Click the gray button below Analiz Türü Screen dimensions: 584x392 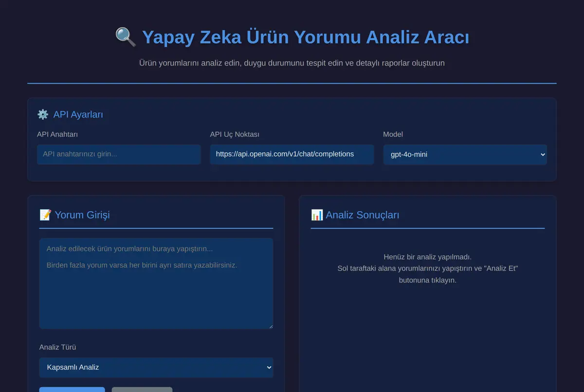pyautogui.click(x=142, y=390)
